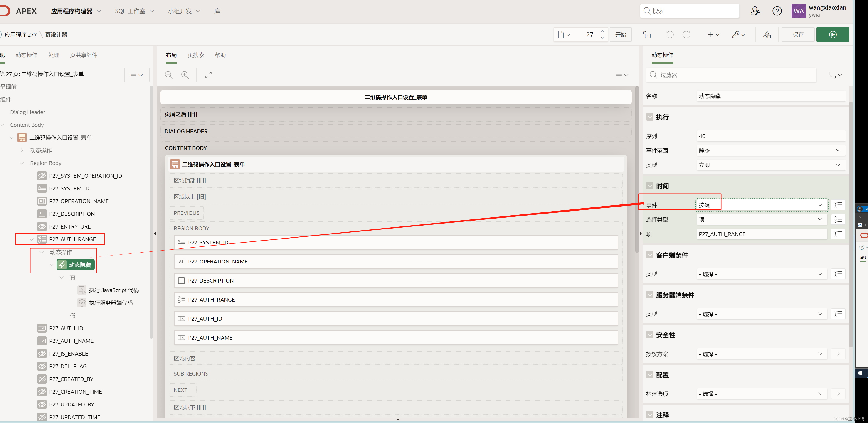Select P27_AUTH_ID in the layout grid
868x423 pixels.
coord(396,319)
